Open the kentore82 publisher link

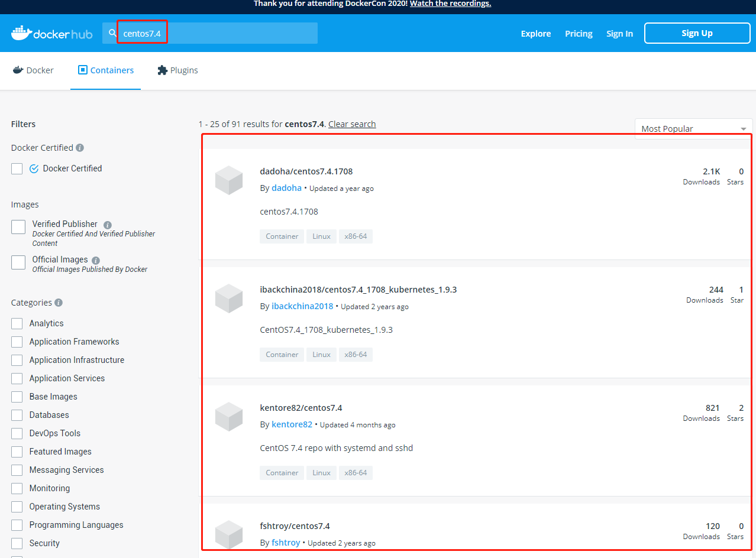point(292,424)
